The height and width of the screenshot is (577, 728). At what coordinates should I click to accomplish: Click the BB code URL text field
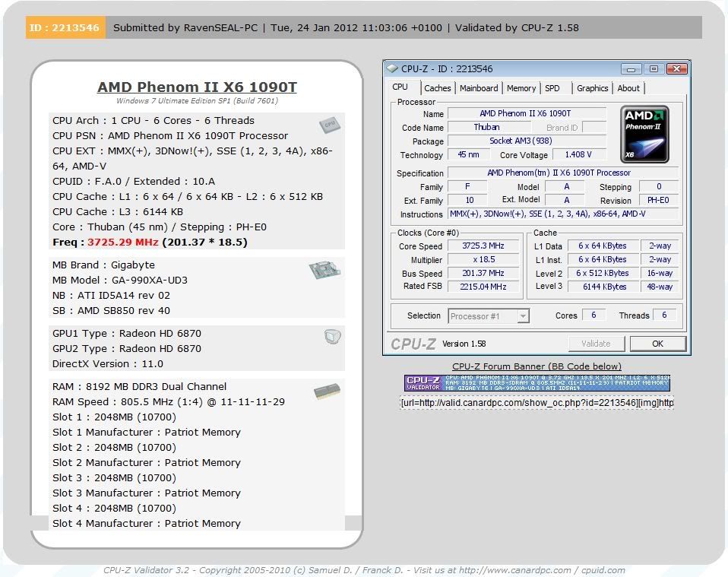(537, 402)
